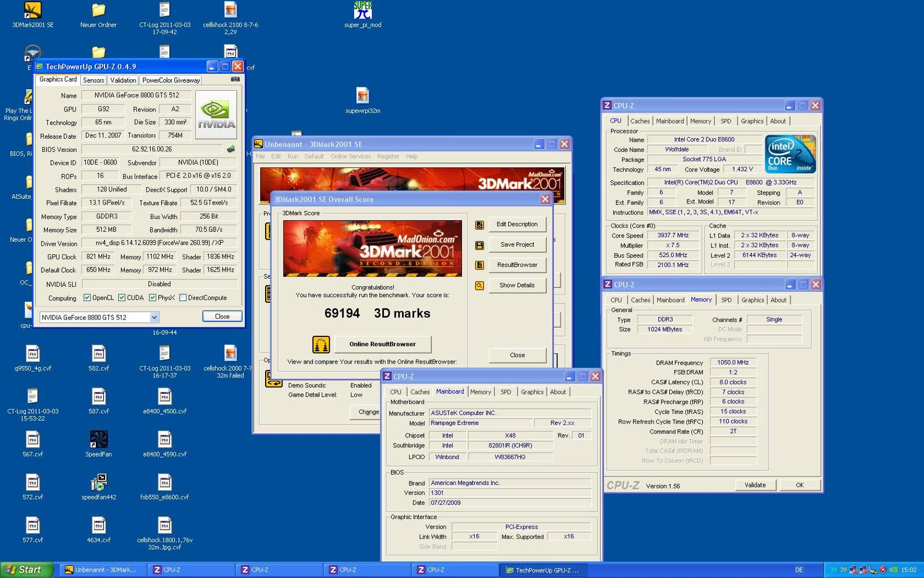Click the DRAM Frequency 1050.0 MHz value
This screenshot has width=924, height=578.
[733, 362]
